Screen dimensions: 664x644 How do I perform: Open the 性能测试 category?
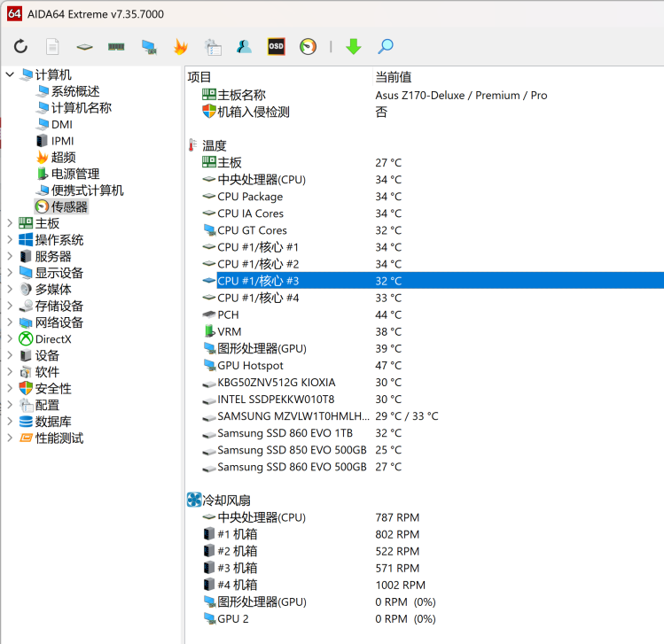coord(59,438)
